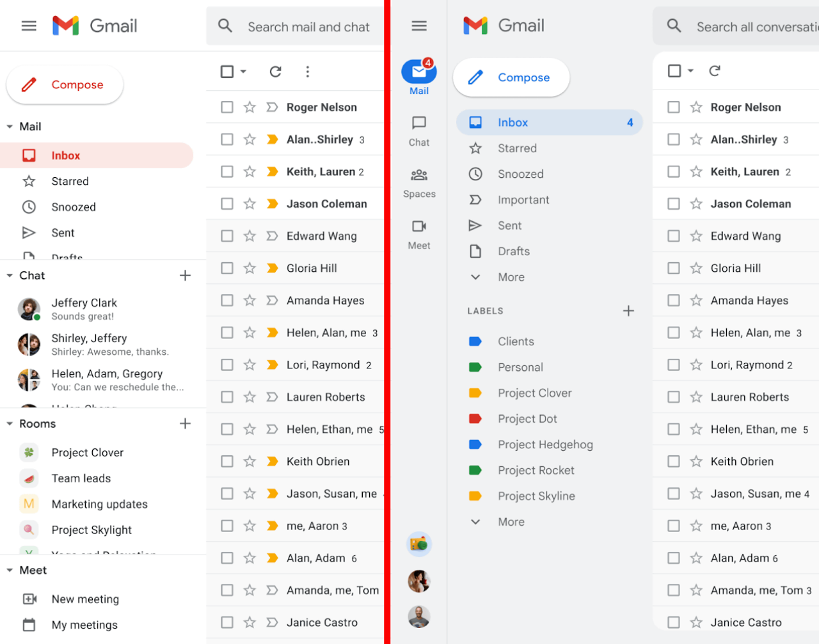The image size is (819, 644).
Task: Check the left view's Janice Castro email
Action: 227,622
